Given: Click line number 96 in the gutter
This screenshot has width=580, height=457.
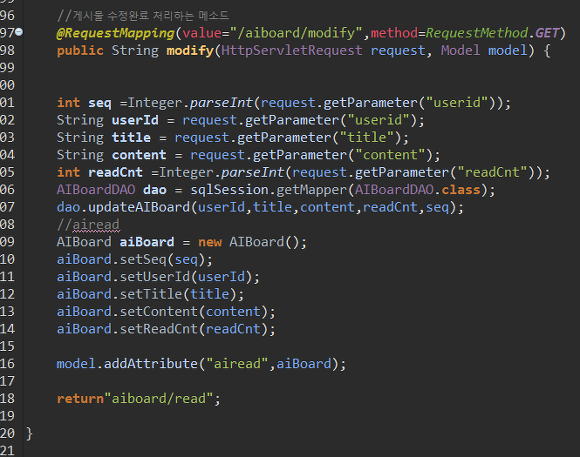Looking at the screenshot, I should (x=7, y=16).
